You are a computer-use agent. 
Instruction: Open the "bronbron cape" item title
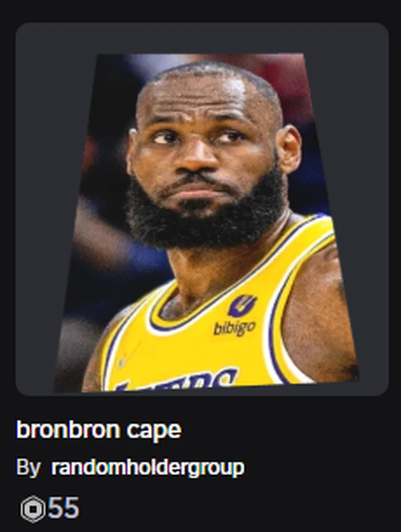99,429
